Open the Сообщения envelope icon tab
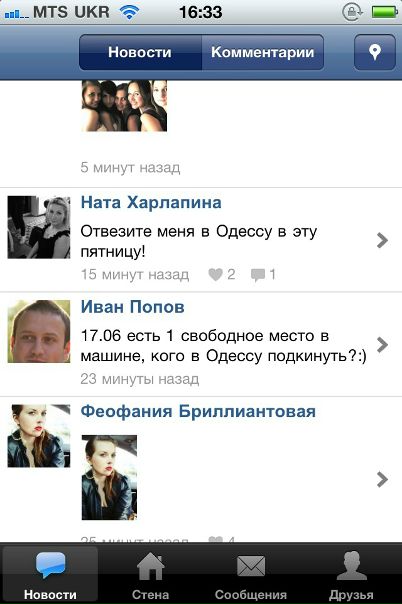402x604 pixels. click(x=251, y=575)
